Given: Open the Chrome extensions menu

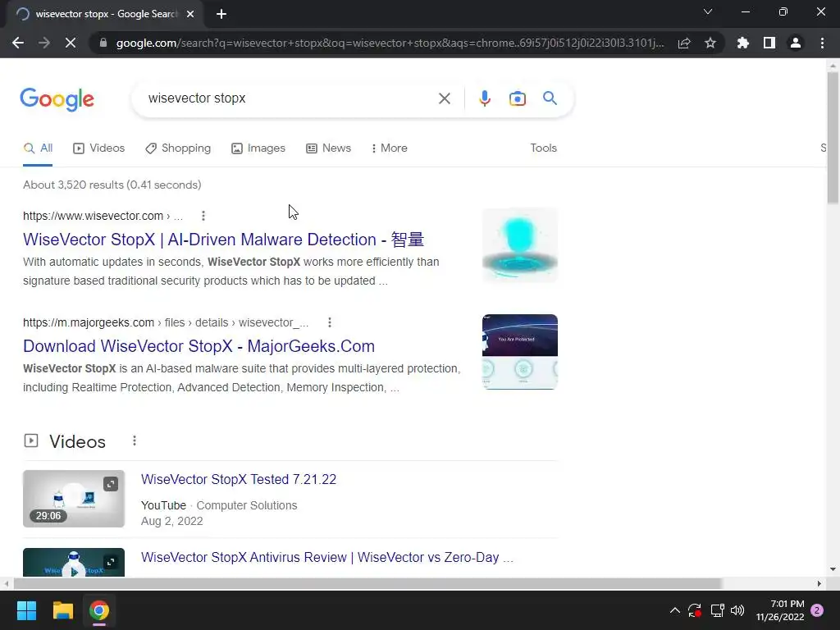Looking at the screenshot, I should 743,43.
